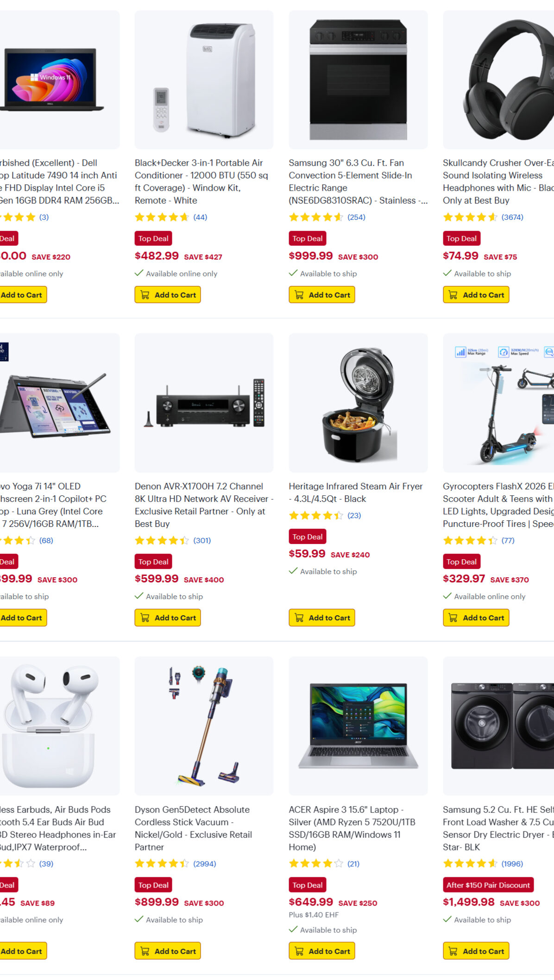Click cart icon on Samsung washer button
Viewport: 554px width, 980px height.
453,951
